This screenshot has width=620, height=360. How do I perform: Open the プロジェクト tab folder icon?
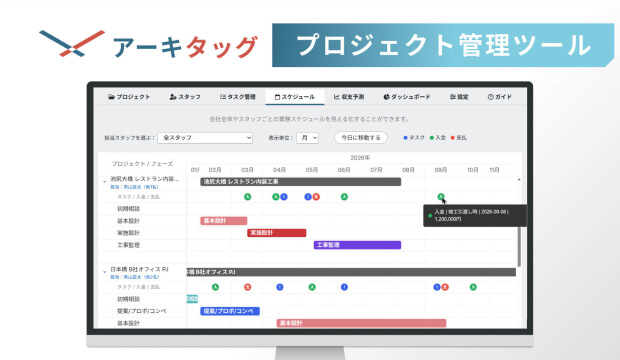(111, 97)
